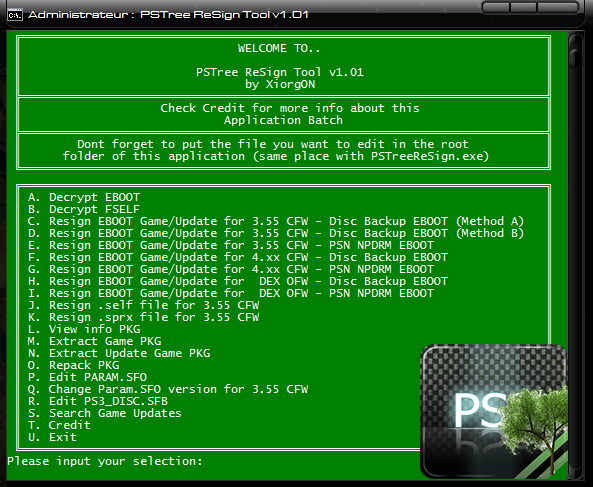This screenshot has height=487, width=593.
Task: Select option G. 4.xx CFW PSN NPDRM EBOOT
Action: pyautogui.click(x=231, y=269)
